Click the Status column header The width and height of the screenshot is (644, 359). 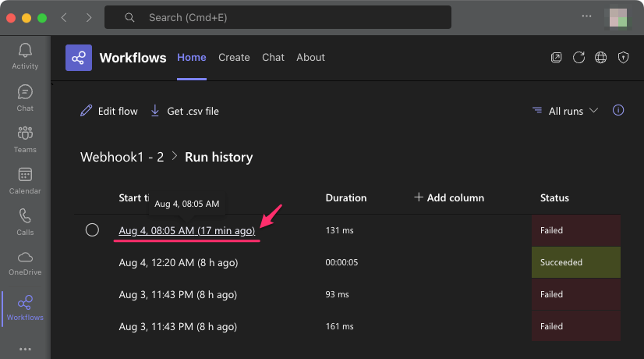[x=554, y=197]
